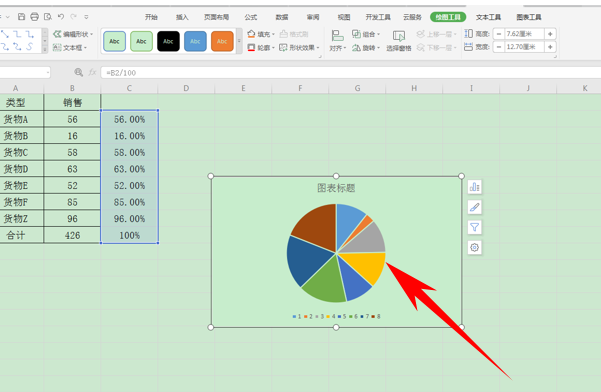601x392 pixels.
Task: Switch to 公式 tab
Action: click(x=251, y=17)
